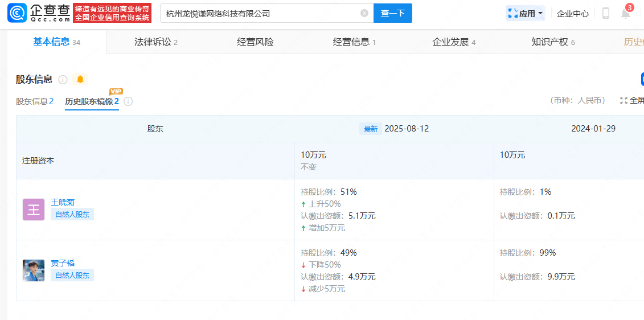
Task: Open shareholder 黄子韬 name link
Action: point(63,263)
